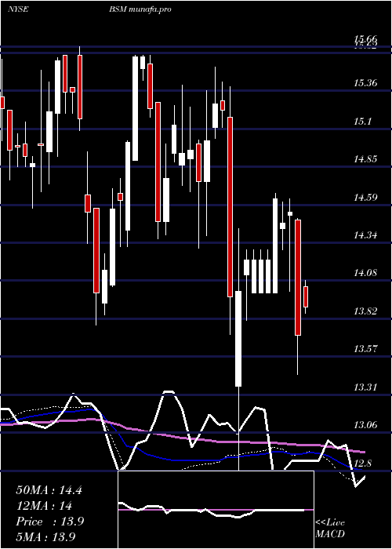
Task: Click the 13.57 price axis label
Action: point(365,349)
